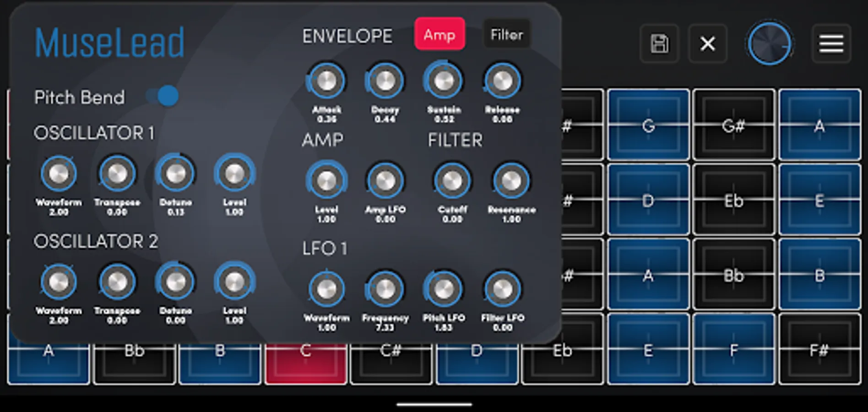Click the filter Resonance knob
This screenshot has height=412, width=868.
pyautogui.click(x=511, y=181)
